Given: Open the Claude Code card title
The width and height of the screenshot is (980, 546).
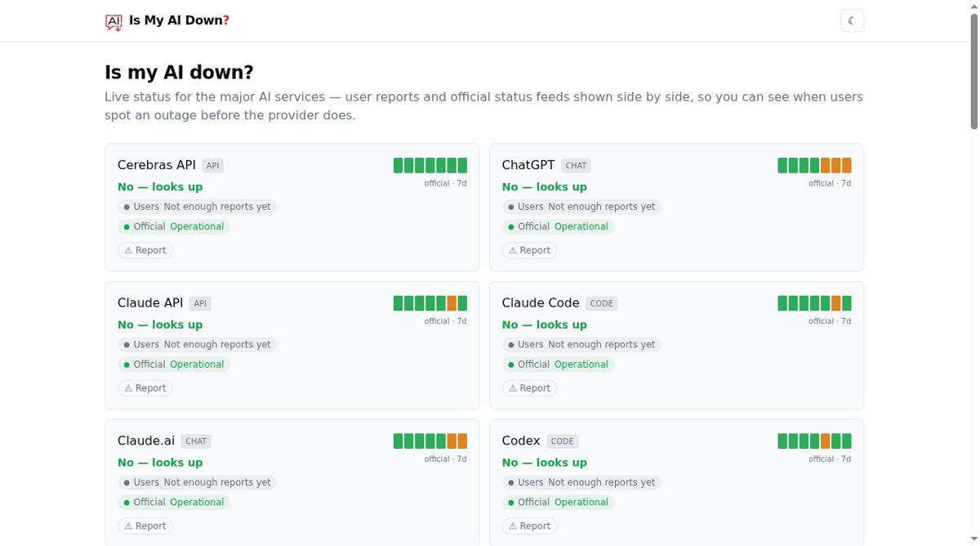Looking at the screenshot, I should click(x=541, y=303).
